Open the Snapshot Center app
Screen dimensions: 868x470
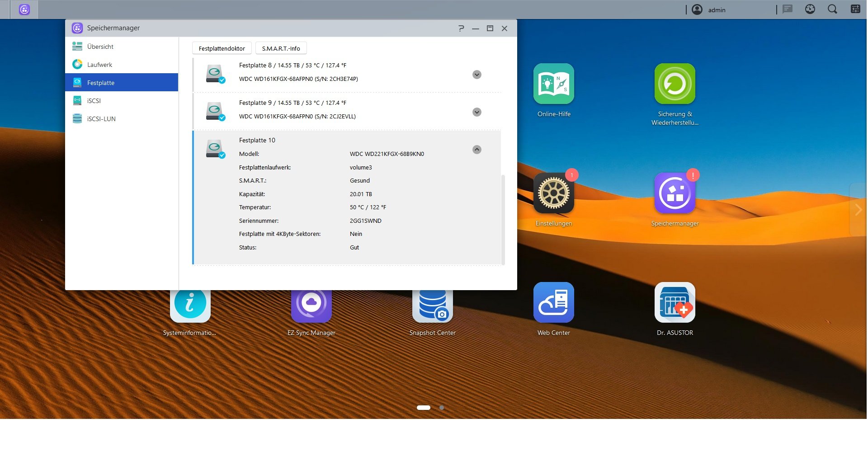[x=433, y=306]
